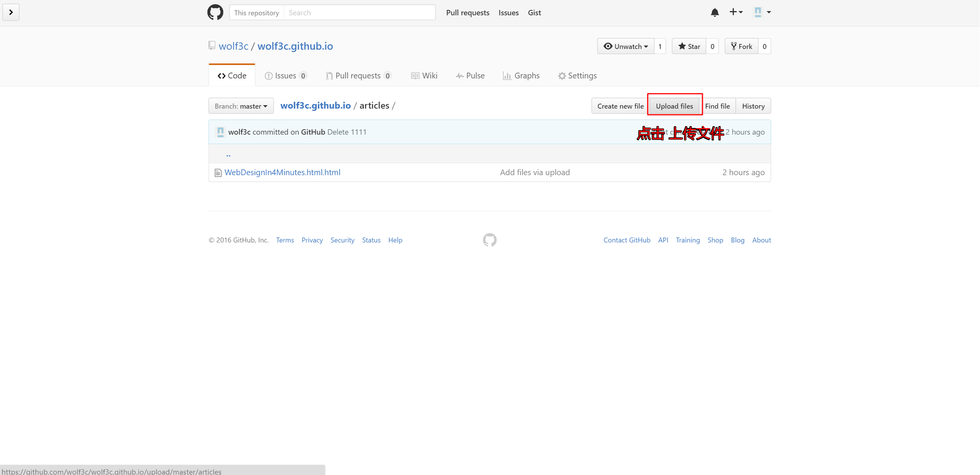Click the This repository search scope label
This screenshot has height=475, width=980.
[256, 13]
